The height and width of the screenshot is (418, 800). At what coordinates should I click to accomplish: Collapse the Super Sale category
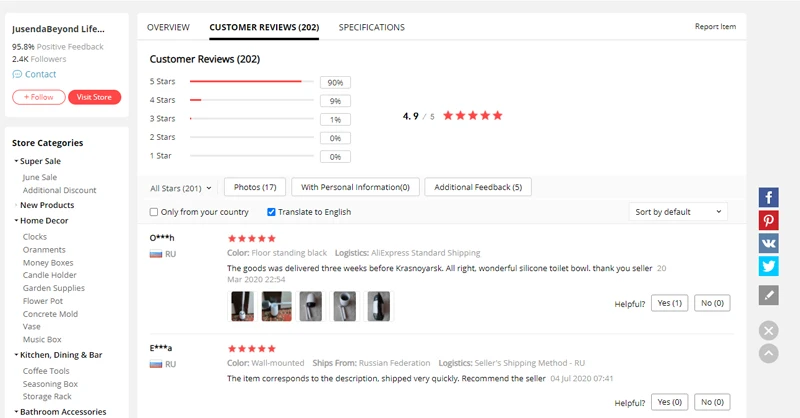pos(16,161)
